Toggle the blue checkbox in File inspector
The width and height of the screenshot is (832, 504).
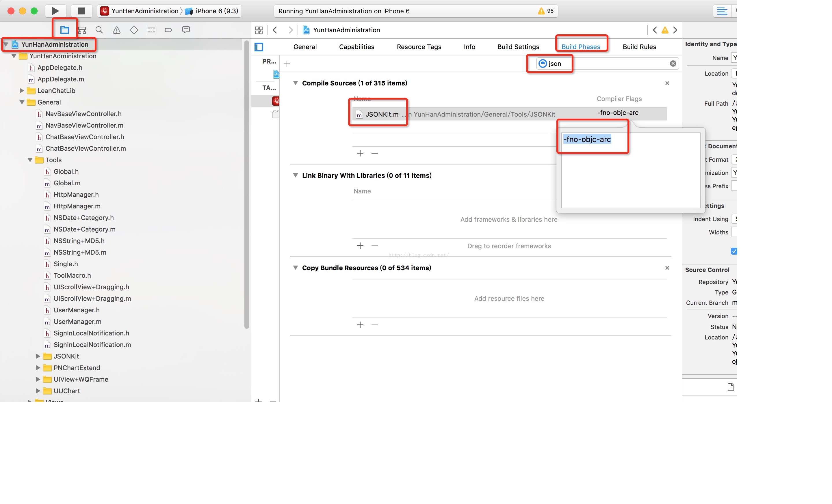tap(734, 251)
